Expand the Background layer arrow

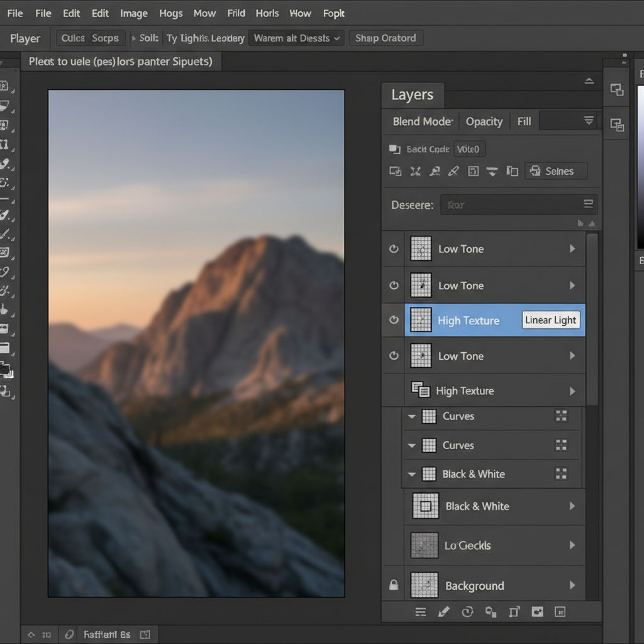572,586
